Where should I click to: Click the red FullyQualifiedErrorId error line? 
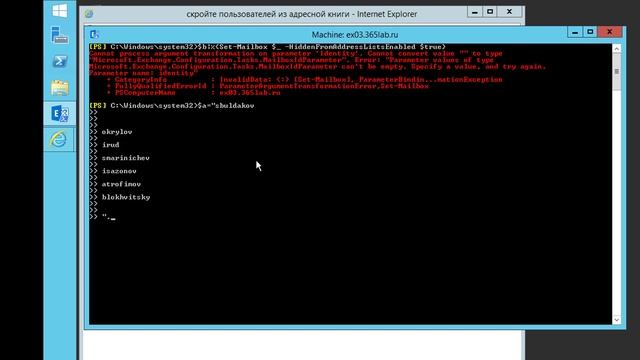point(268,86)
